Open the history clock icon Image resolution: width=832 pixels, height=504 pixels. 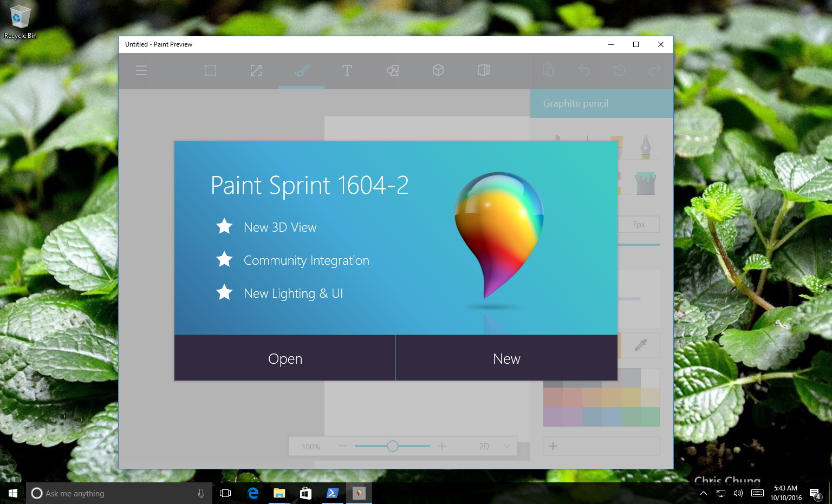click(x=620, y=70)
